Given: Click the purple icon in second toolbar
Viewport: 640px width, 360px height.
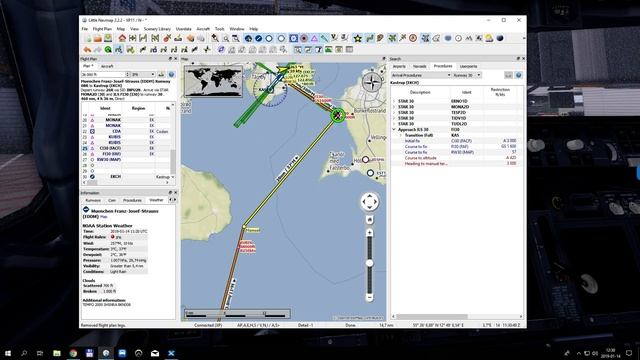Looking at the screenshot, I should (x=221, y=49).
